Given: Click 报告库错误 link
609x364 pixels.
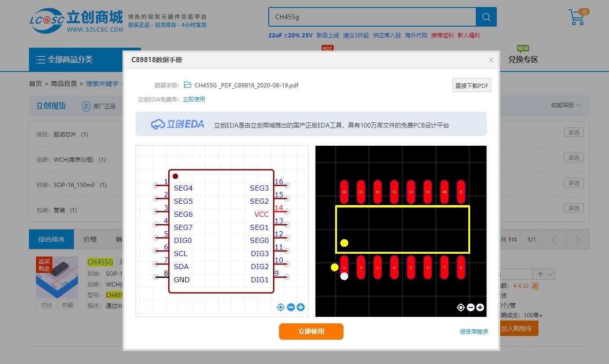Looking at the screenshot, I should [x=474, y=331].
